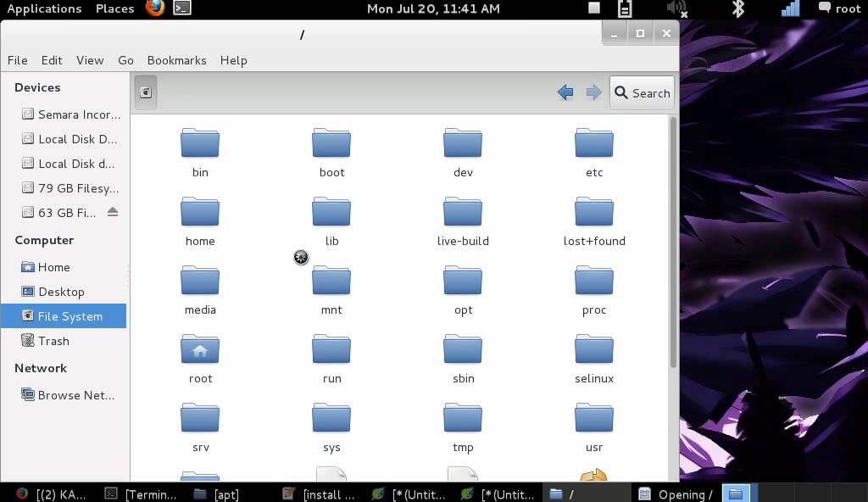Open the boot folder

tap(331, 143)
